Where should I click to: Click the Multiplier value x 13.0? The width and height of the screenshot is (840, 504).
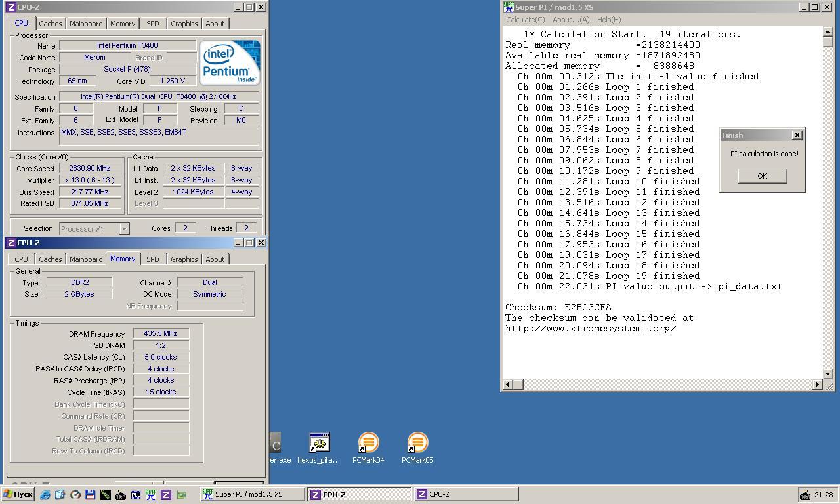coord(90,180)
